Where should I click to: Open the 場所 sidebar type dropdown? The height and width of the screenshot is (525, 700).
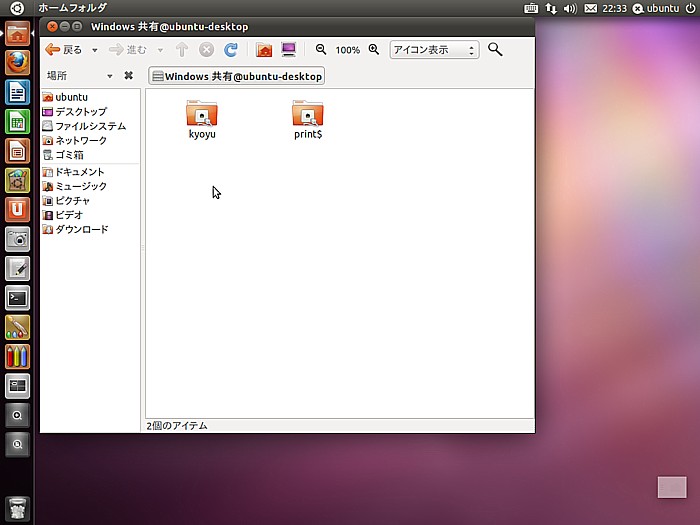click(79, 76)
